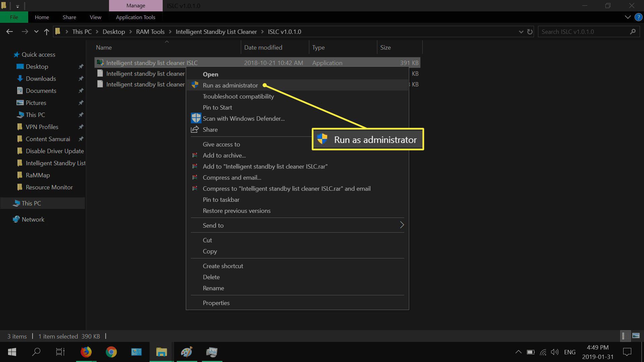Click the Wi-Fi network tray icon
Viewport: 644px width, 362px height.
tap(543, 352)
